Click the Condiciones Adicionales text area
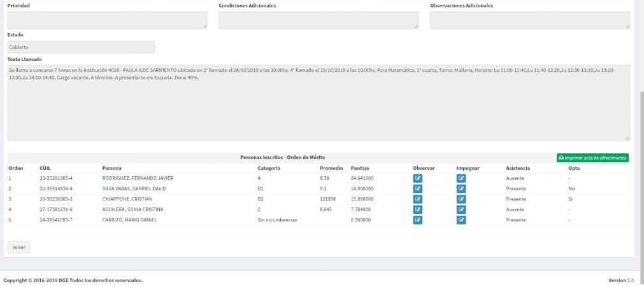644x287 pixels. 318,20
